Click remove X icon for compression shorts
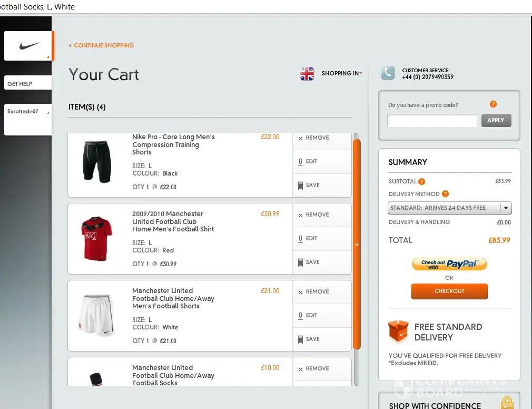 (300, 139)
